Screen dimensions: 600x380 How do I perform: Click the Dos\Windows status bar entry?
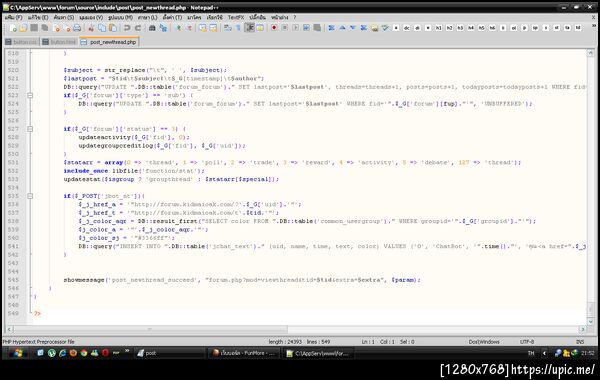(x=484, y=342)
